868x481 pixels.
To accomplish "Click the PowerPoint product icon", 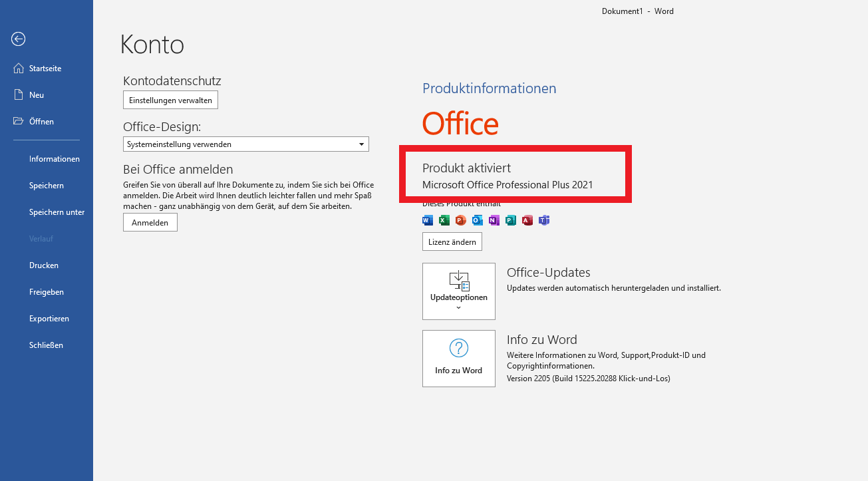I will tap(461, 220).
